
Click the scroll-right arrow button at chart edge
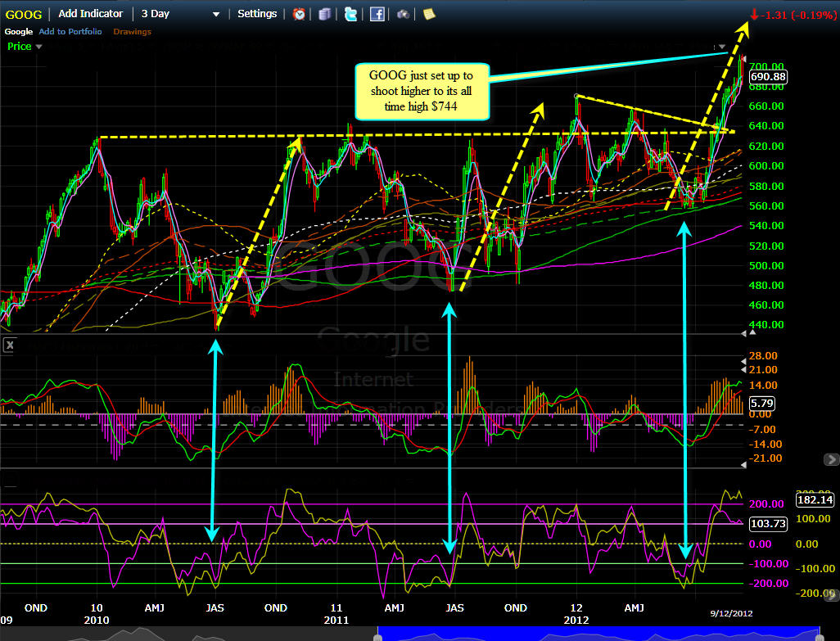[x=831, y=459]
